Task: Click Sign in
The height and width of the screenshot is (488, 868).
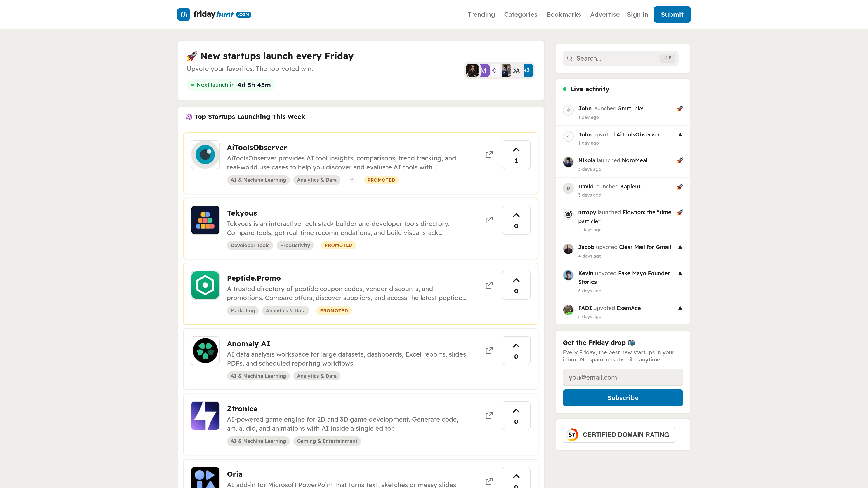Action: point(637,14)
